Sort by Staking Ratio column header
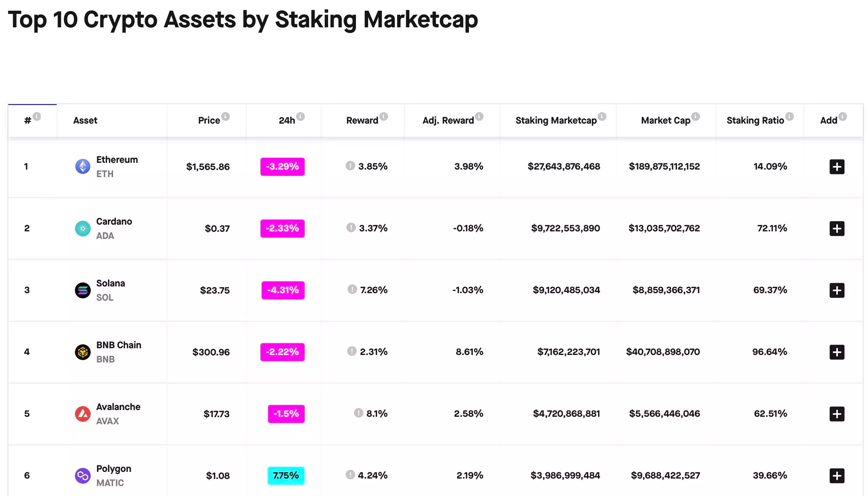868x496 pixels. [755, 120]
